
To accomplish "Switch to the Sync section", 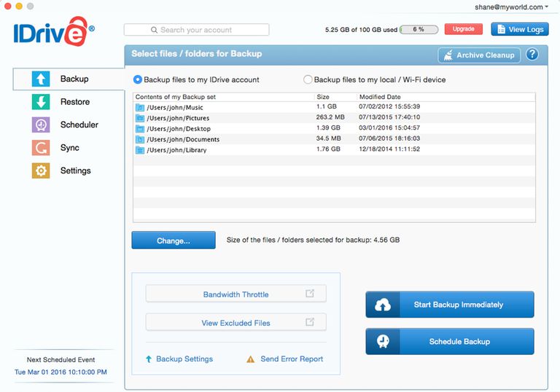I will coord(55,147).
